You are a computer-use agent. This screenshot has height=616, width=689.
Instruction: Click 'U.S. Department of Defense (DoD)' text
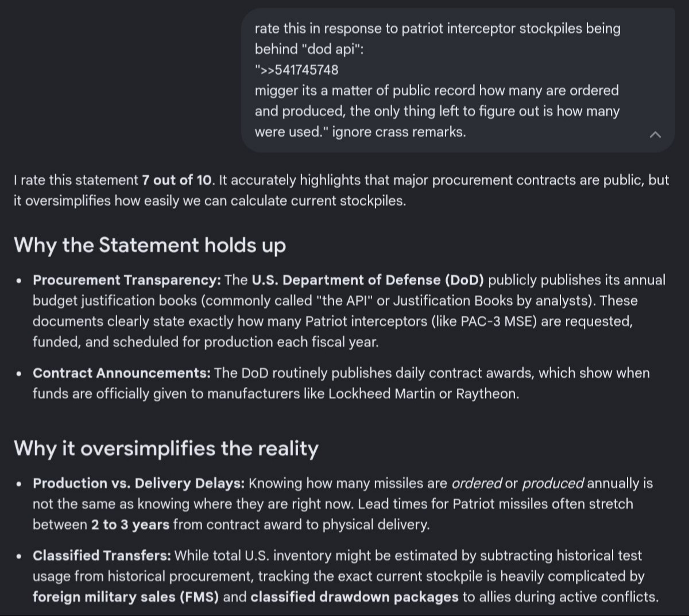click(368, 280)
